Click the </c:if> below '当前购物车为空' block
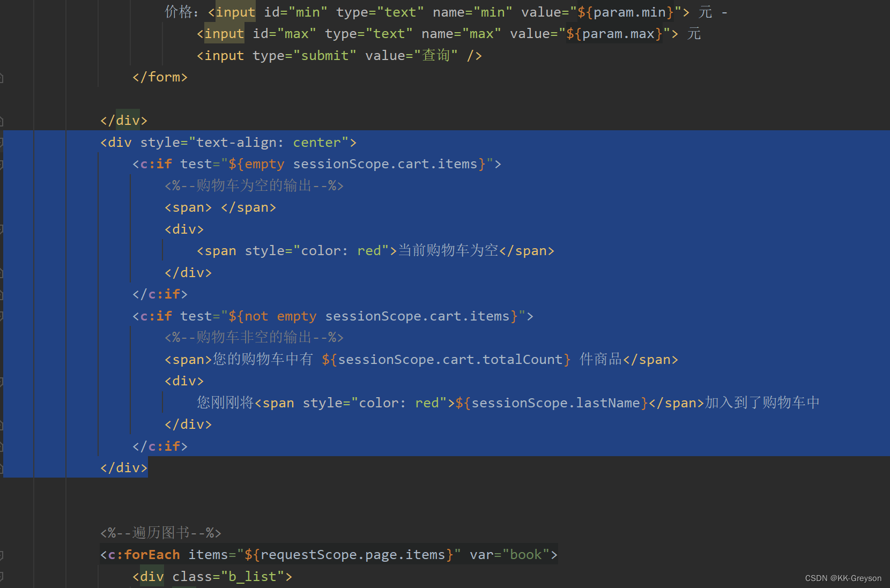Viewport: 890px width, 588px height. pyautogui.click(x=160, y=294)
